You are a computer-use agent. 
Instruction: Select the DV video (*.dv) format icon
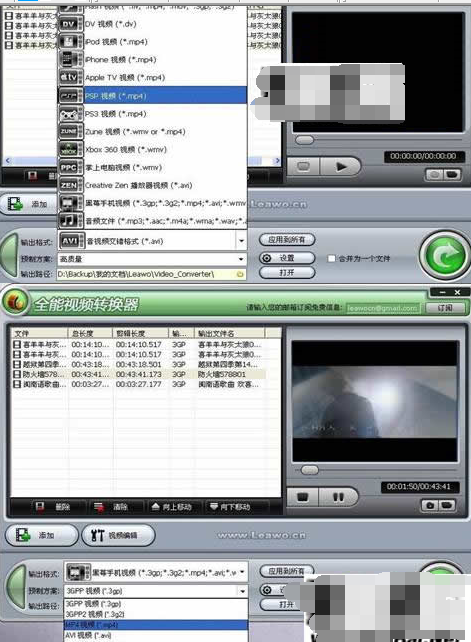tap(71, 24)
